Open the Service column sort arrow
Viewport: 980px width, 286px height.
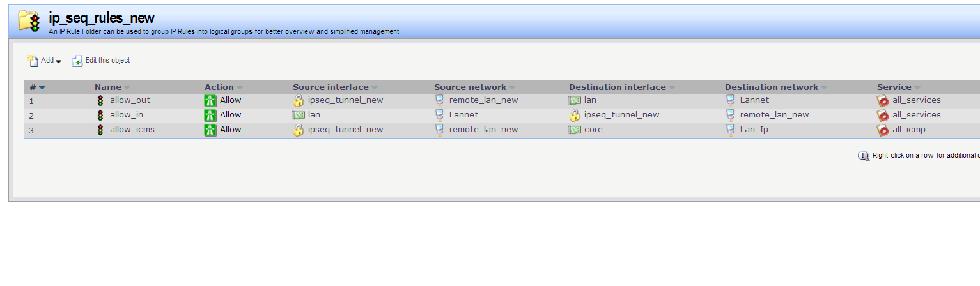[x=917, y=87]
